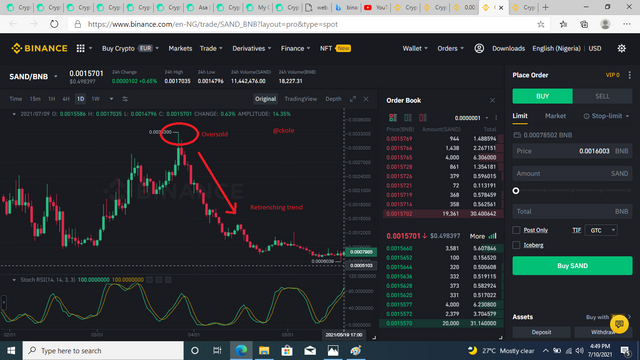The image size is (640, 360).
Task: Expand the Buy Crypto menu
Action: click(130, 48)
